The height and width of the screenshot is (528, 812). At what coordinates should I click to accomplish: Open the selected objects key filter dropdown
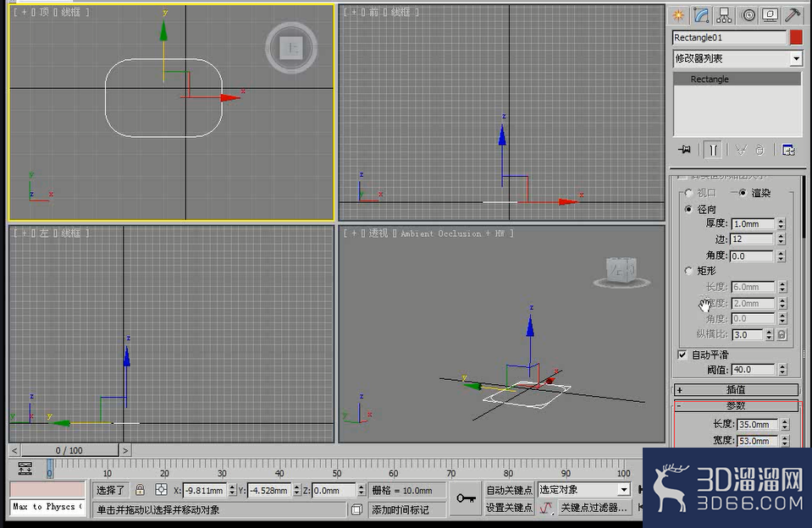624,490
